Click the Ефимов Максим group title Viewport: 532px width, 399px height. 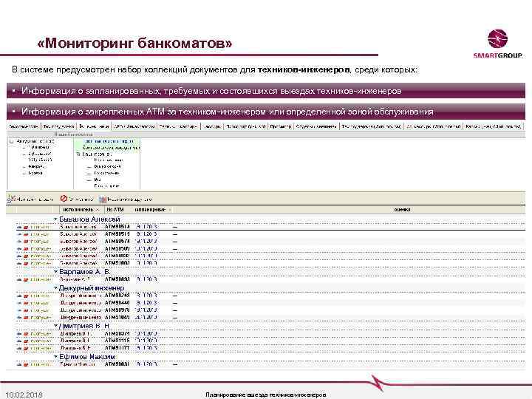coord(87,357)
